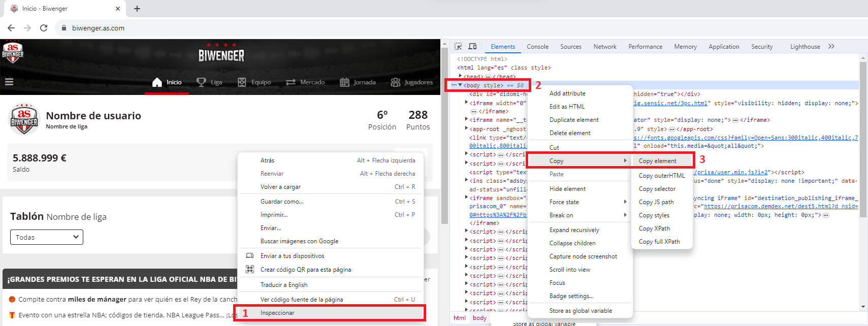Viewport: 868px width, 326px height.
Task: Choose Atrás in the context menu
Action: point(331,160)
